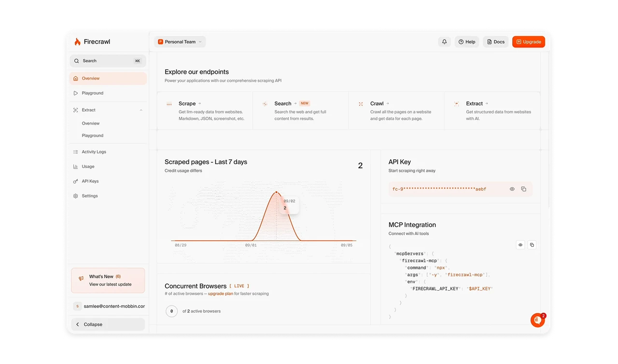Click the Usage bar chart icon
The width and height of the screenshot is (618, 364).
coord(75,167)
